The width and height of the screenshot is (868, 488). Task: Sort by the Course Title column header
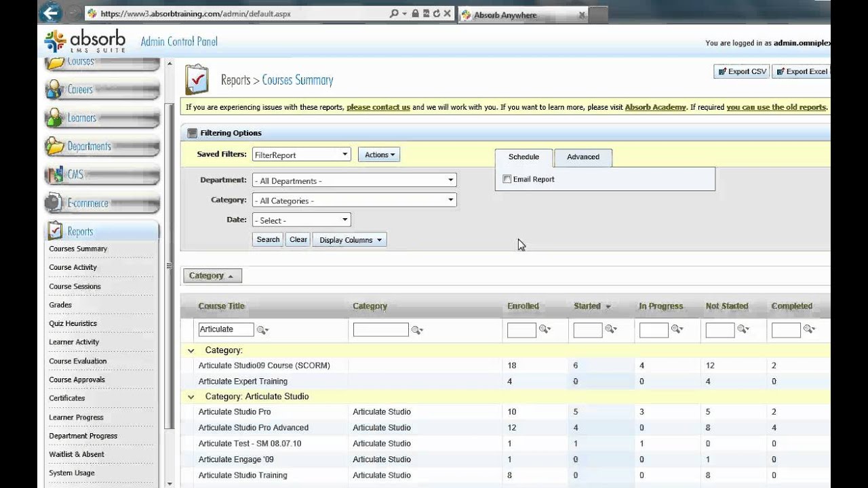coord(221,306)
